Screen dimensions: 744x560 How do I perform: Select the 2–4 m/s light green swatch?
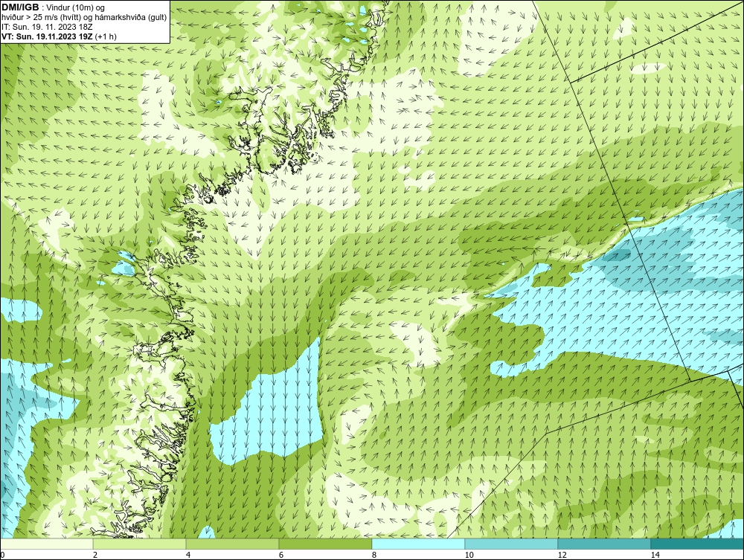pyautogui.click(x=140, y=544)
